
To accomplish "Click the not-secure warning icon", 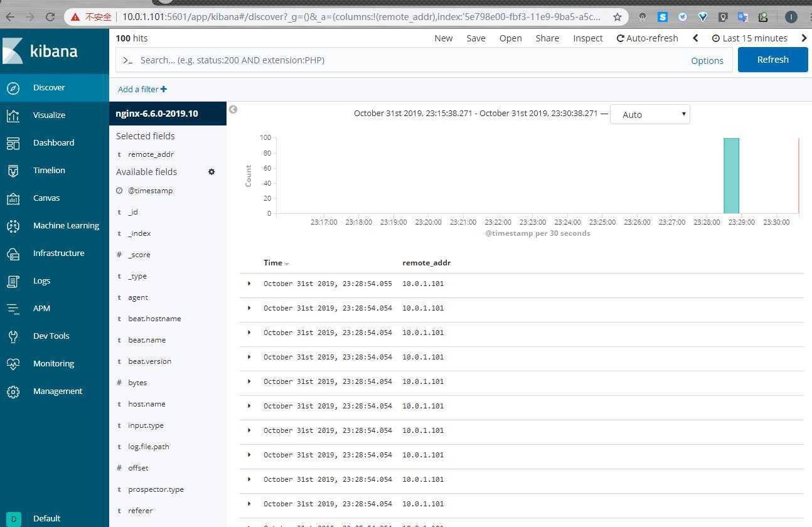I will 75,17.
